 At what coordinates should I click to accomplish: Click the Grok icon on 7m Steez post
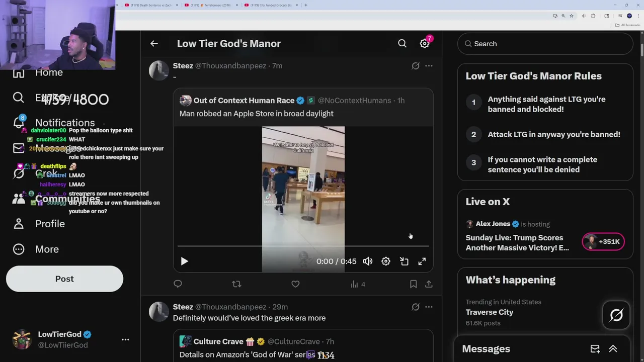pos(416,66)
